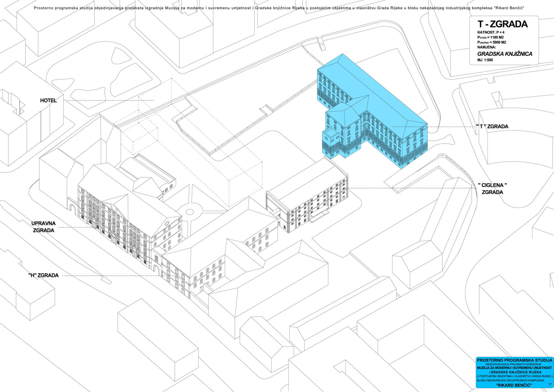Image resolution: width=554 pixels, height=392 pixels.
Task: Click the PROSTORNO PROGRAMSKA STUDIJA title block heading
Action: pyautogui.click(x=514, y=360)
